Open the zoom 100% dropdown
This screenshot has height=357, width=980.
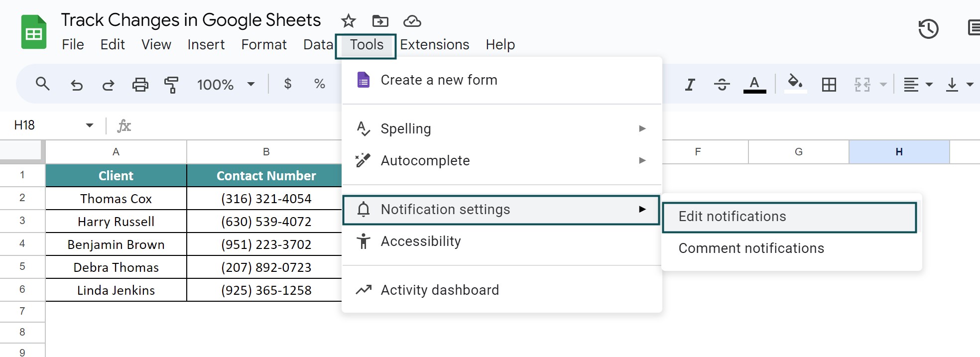tap(226, 85)
